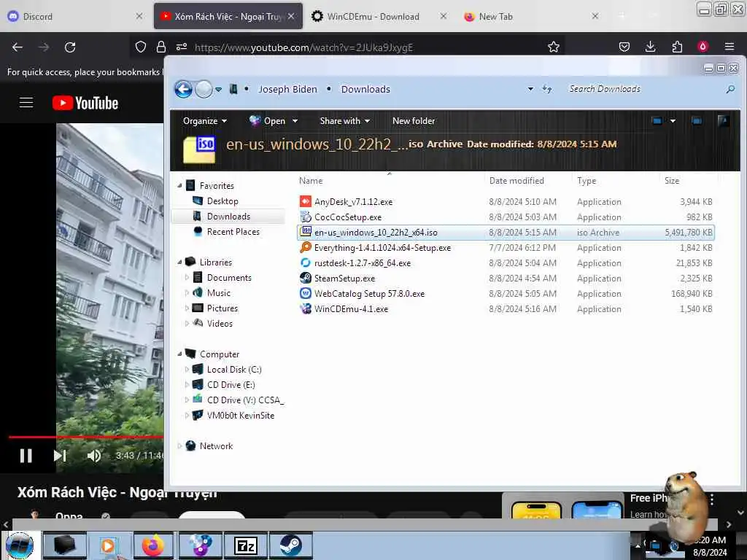Toggle the preview pane icon
Viewport: 747px width, 560px height.
click(697, 121)
